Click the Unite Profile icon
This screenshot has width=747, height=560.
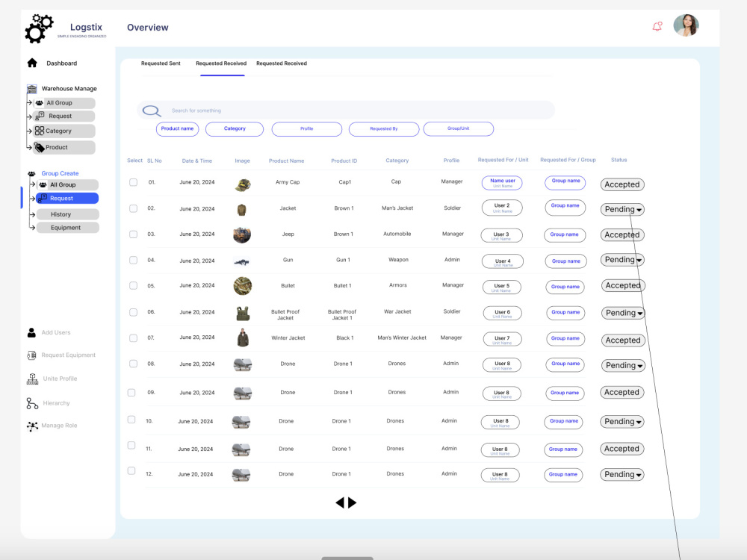coord(32,379)
